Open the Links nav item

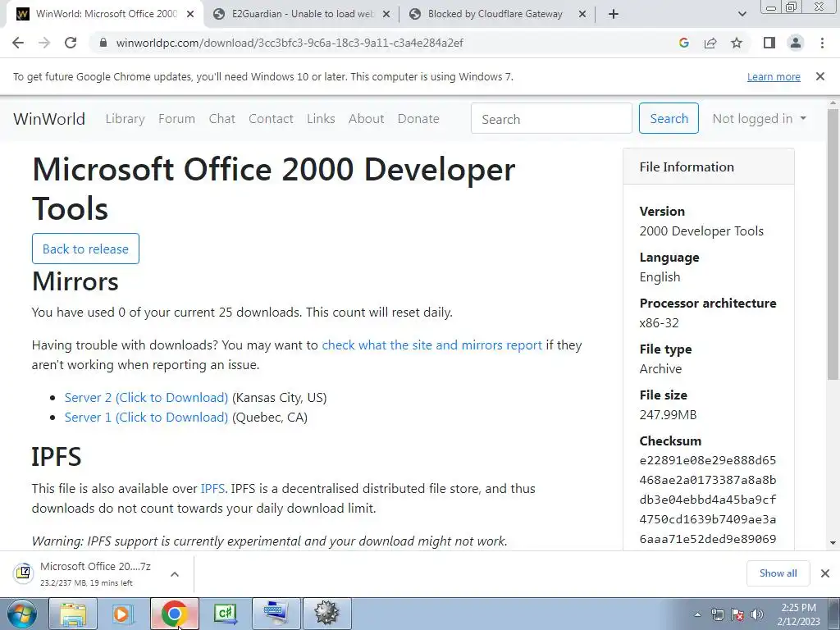pyautogui.click(x=321, y=118)
